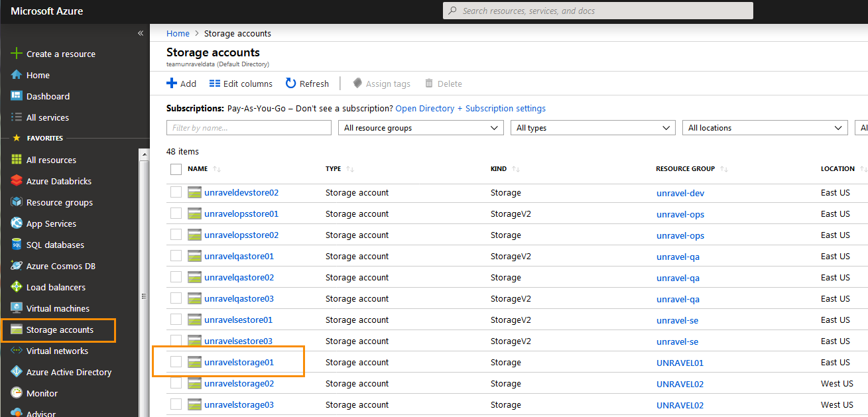868x417 pixels.
Task: Sort by the RESOURCE GROUP column arrows
Action: pos(724,169)
